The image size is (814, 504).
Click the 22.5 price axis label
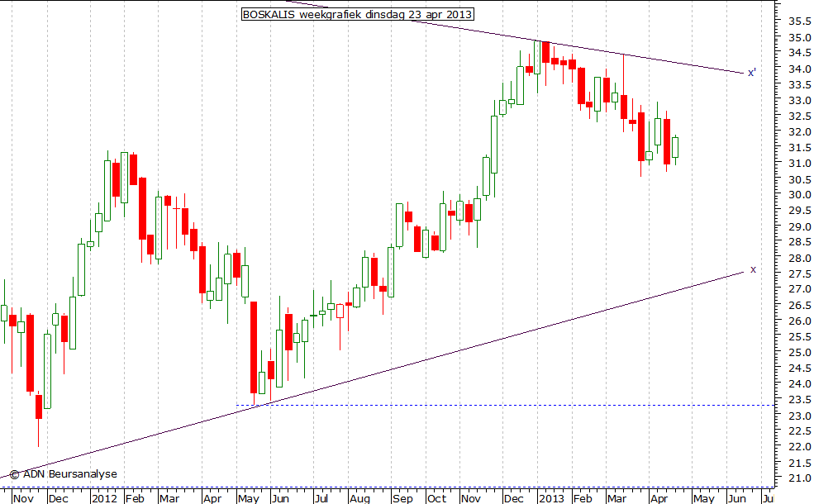(799, 430)
